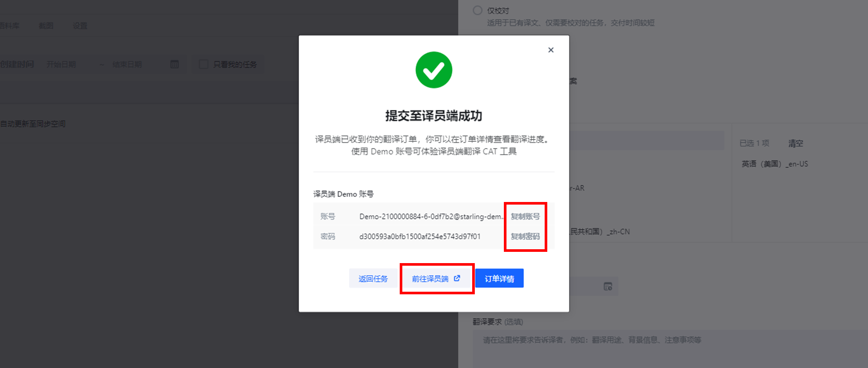Click the 开始日期 start date field

61,64
